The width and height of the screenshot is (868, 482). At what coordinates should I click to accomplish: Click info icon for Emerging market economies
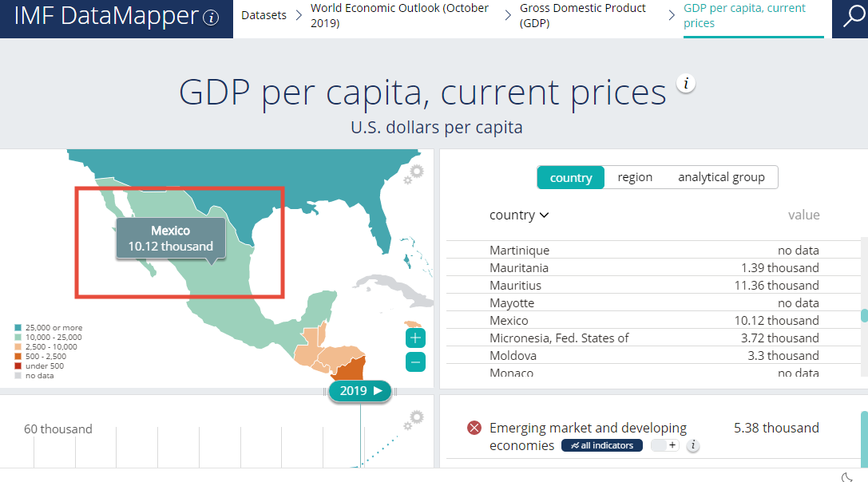(693, 446)
